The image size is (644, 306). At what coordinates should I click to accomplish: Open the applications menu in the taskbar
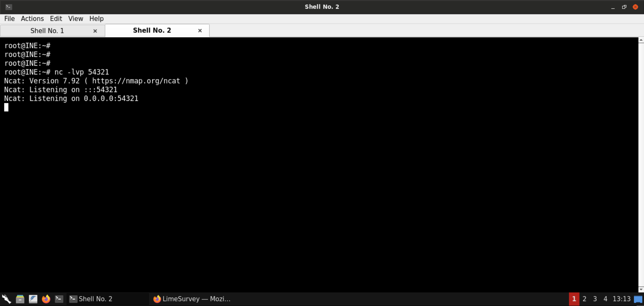pyautogui.click(x=6, y=299)
